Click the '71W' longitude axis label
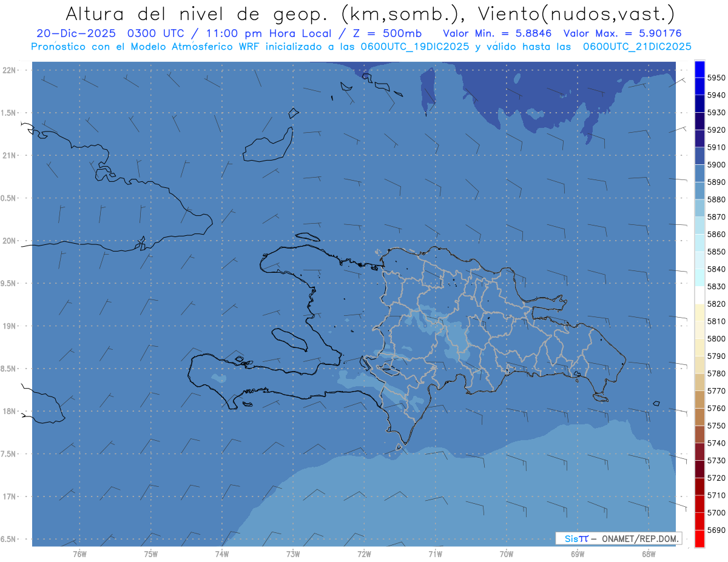Image resolution: width=728 pixels, height=562 pixels. [x=435, y=554]
